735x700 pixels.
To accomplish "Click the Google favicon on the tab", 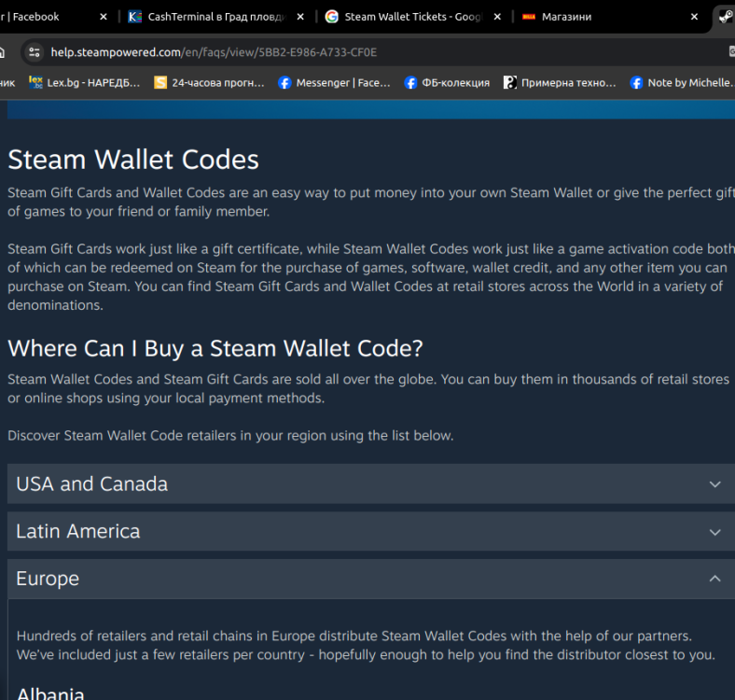I will pyautogui.click(x=332, y=17).
